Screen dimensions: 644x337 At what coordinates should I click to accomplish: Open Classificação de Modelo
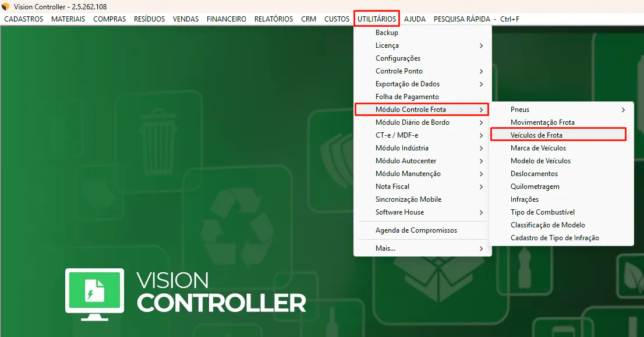[x=561, y=224]
